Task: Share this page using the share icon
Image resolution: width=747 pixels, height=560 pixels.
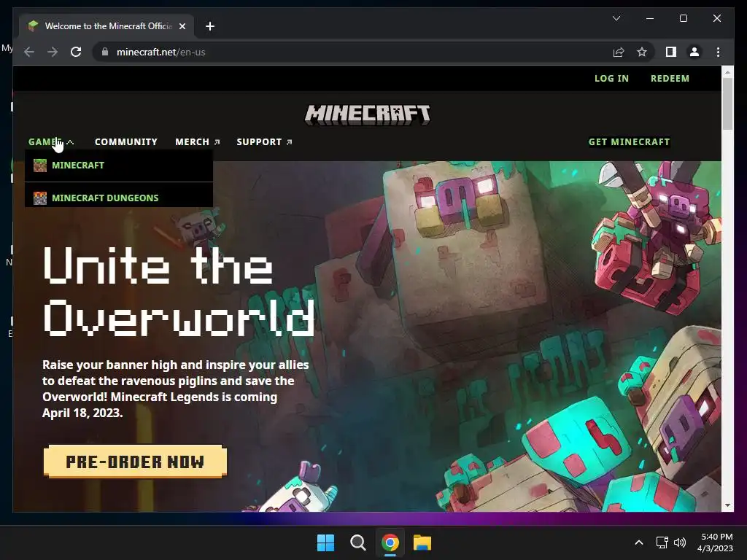Action: (x=619, y=52)
